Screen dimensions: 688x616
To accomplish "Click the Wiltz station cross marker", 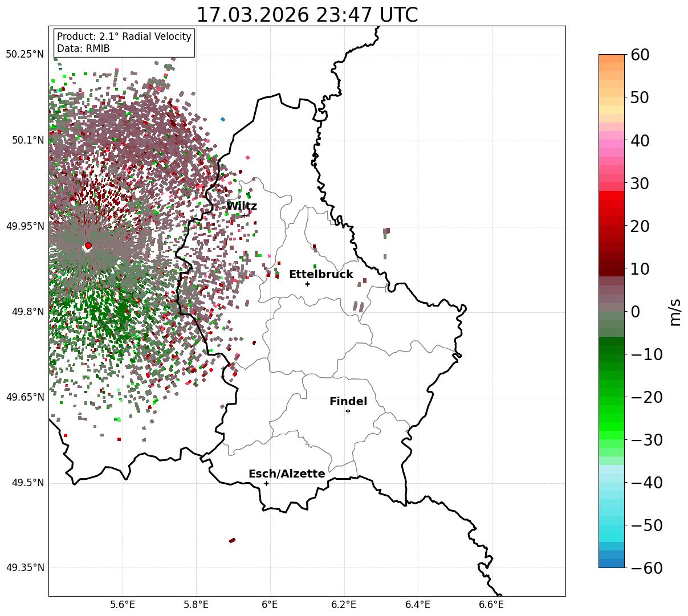I will click(245, 215).
